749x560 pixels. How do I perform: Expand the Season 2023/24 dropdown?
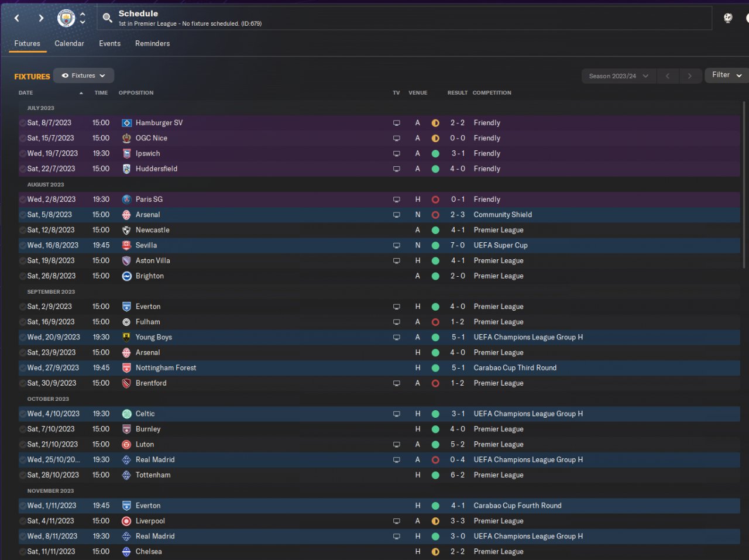(618, 76)
